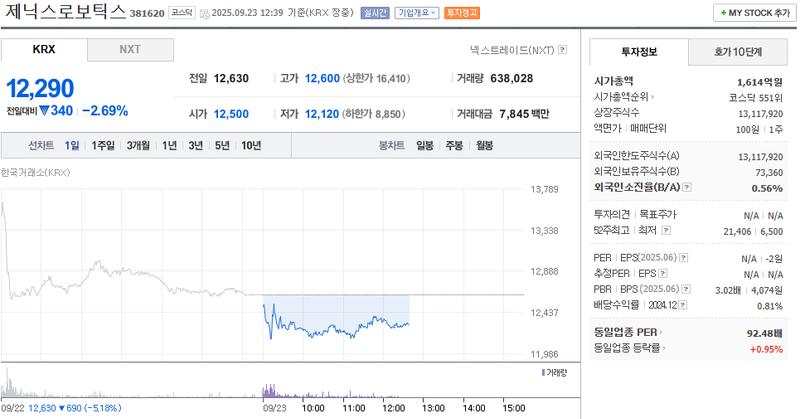800x419 pixels.
Task: Click the trading value 7,845 백만
Action: pos(524,114)
